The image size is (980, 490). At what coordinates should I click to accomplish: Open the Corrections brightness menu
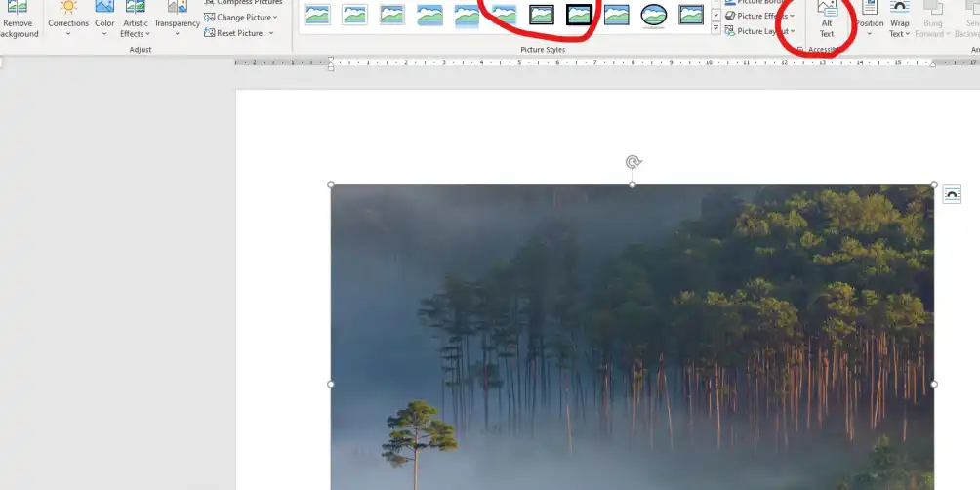pyautogui.click(x=68, y=20)
